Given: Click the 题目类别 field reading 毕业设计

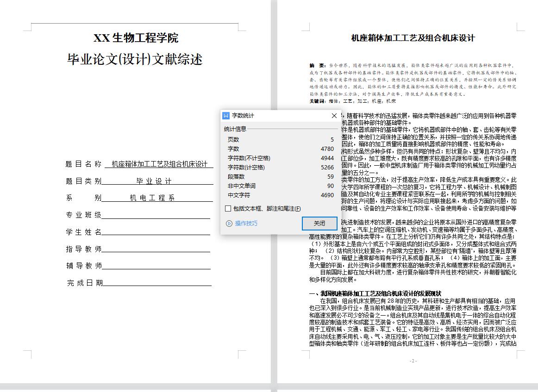Looking at the screenshot, I should pos(154,181).
